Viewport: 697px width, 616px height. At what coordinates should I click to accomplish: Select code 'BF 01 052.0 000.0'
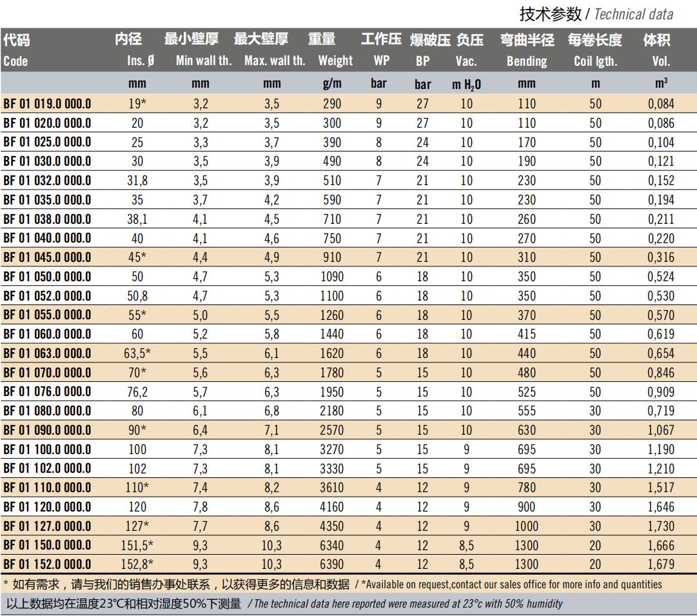(x=47, y=296)
